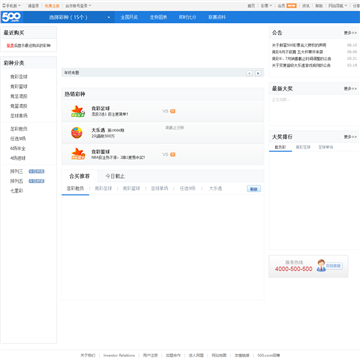Click the customer service avatar icon
360x360 pixels.
[321, 265]
